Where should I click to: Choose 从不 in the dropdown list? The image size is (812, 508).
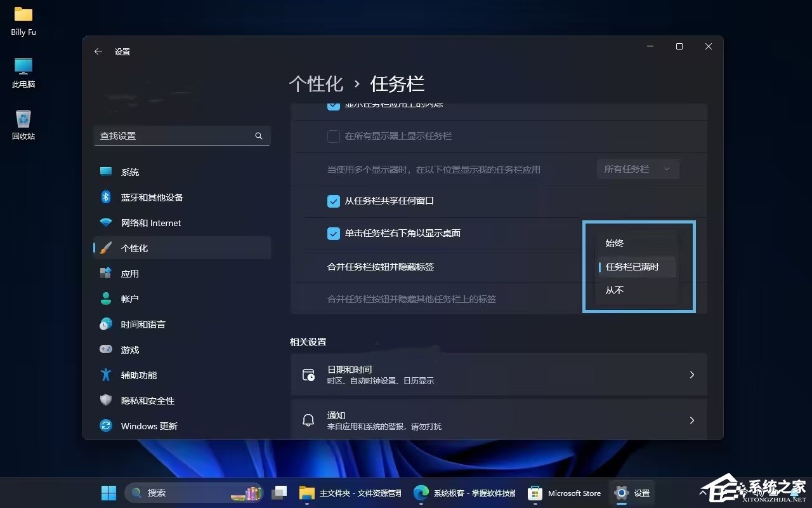[638, 290]
